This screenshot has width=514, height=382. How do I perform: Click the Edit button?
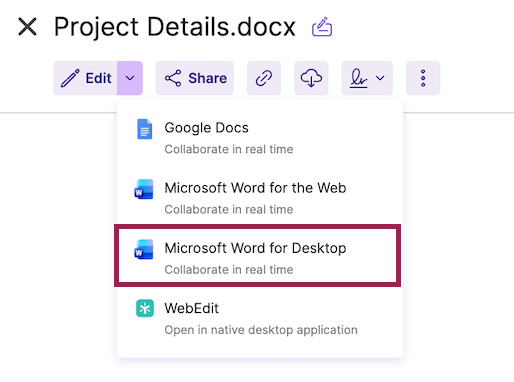tap(85, 78)
